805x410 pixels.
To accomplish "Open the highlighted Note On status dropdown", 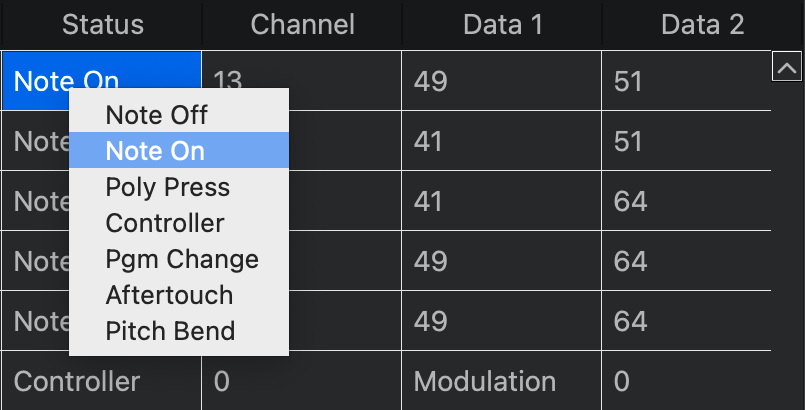I will 40,81.
